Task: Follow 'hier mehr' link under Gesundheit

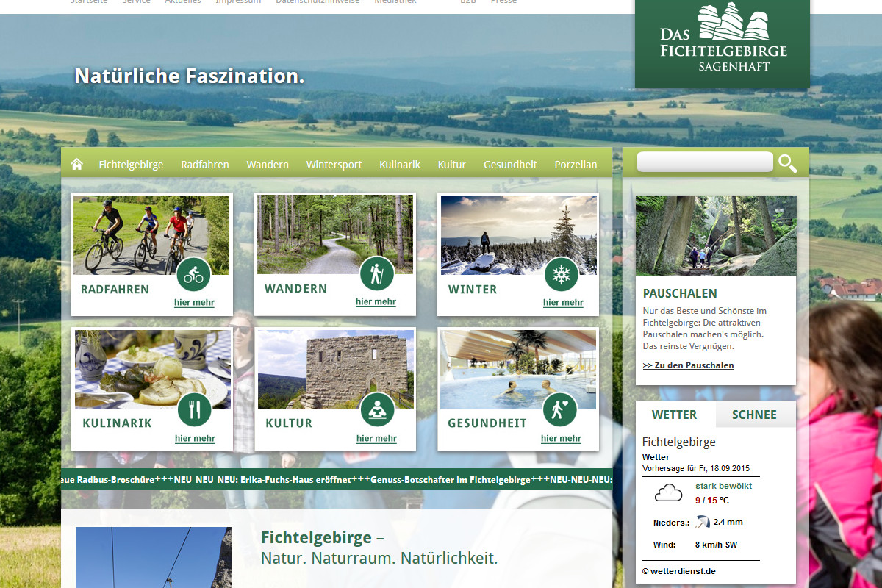Action: (561, 438)
